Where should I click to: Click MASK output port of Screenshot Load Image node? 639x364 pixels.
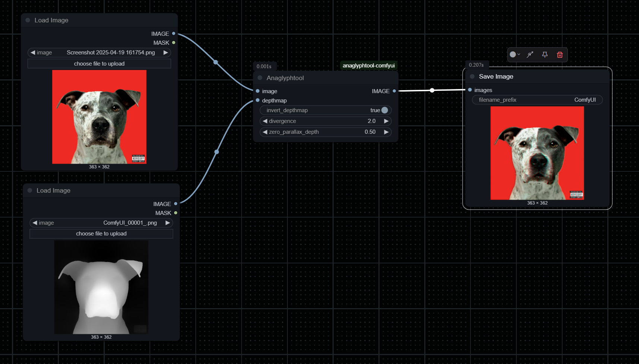(x=174, y=42)
